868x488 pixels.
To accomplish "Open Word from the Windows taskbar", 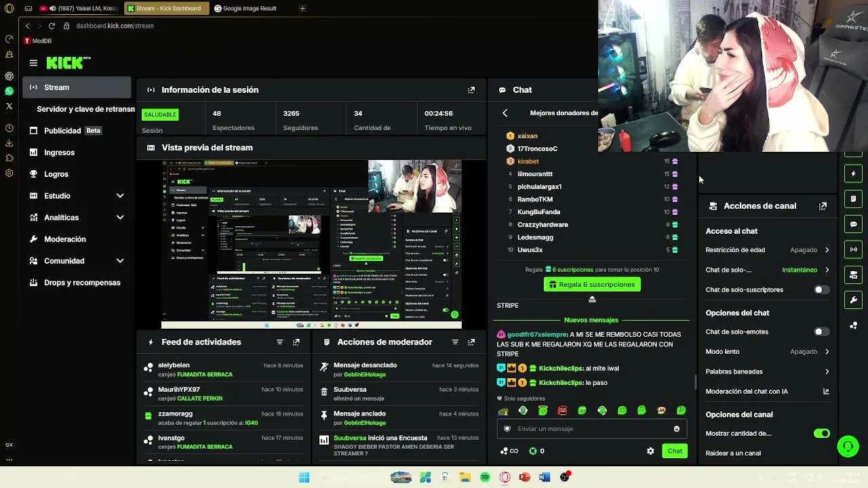I will (x=545, y=478).
